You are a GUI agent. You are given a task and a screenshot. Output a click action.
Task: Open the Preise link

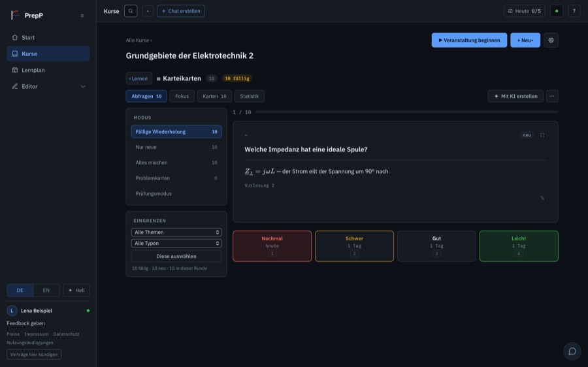tap(13, 334)
